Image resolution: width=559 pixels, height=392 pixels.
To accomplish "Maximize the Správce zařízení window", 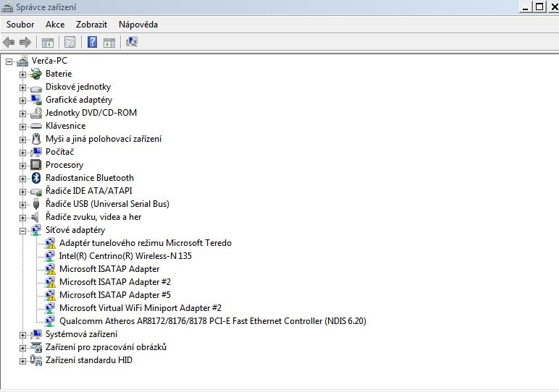I will tap(539, 7).
